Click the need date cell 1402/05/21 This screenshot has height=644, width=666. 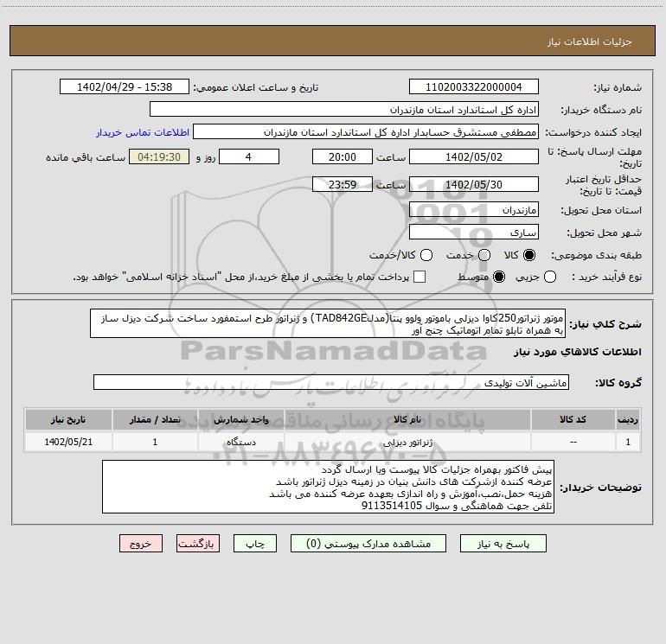point(68,442)
